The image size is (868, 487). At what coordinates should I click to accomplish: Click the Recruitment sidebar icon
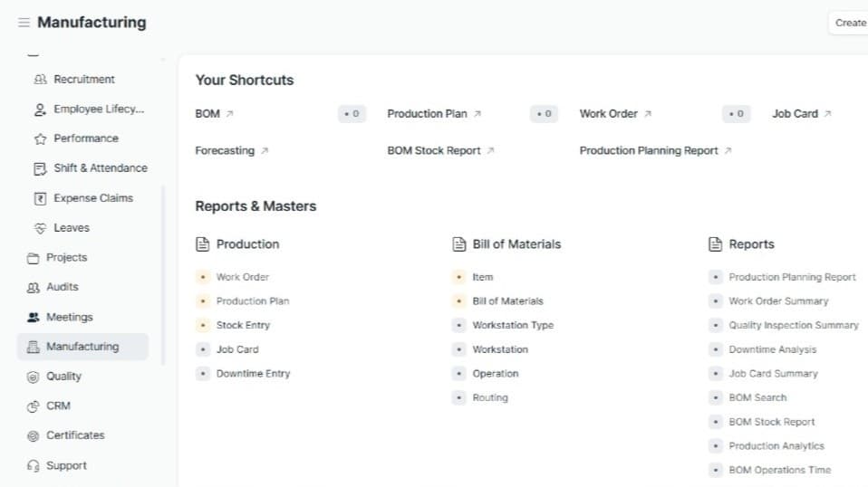pyautogui.click(x=40, y=80)
